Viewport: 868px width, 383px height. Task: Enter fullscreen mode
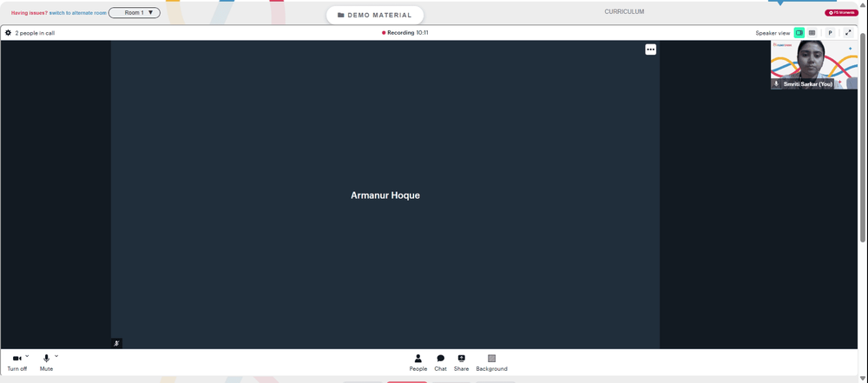point(848,33)
